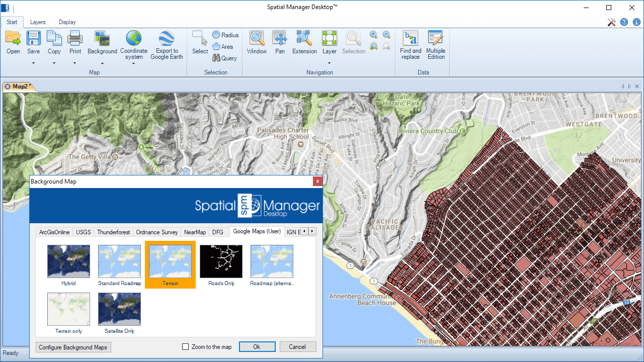Open the USGS provider tab

(84, 232)
